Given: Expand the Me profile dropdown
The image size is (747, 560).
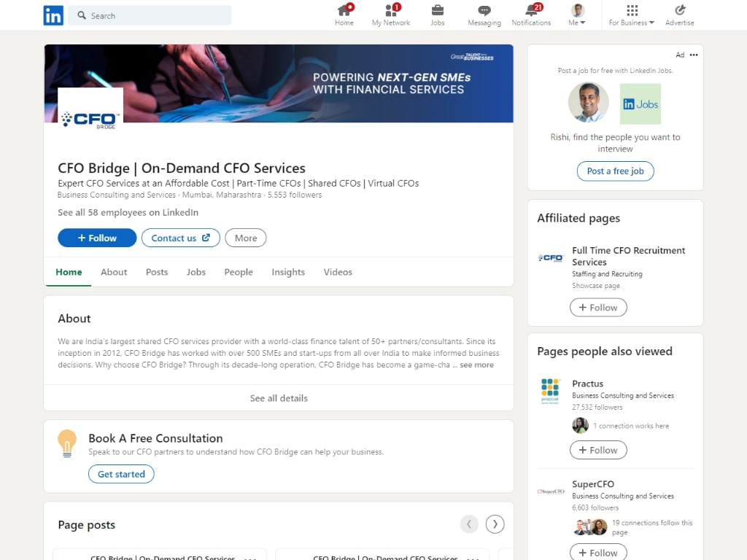Looking at the screenshot, I should click(577, 15).
